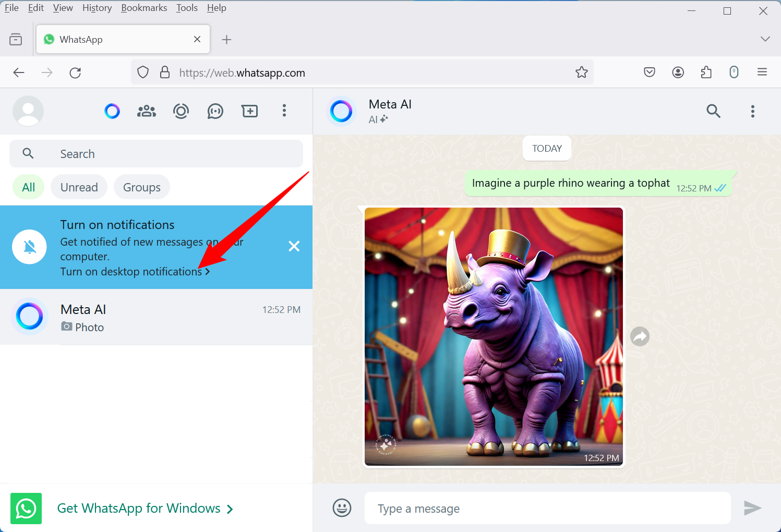Open the Bookmarks menu
781x532 pixels.
point(144,7)
